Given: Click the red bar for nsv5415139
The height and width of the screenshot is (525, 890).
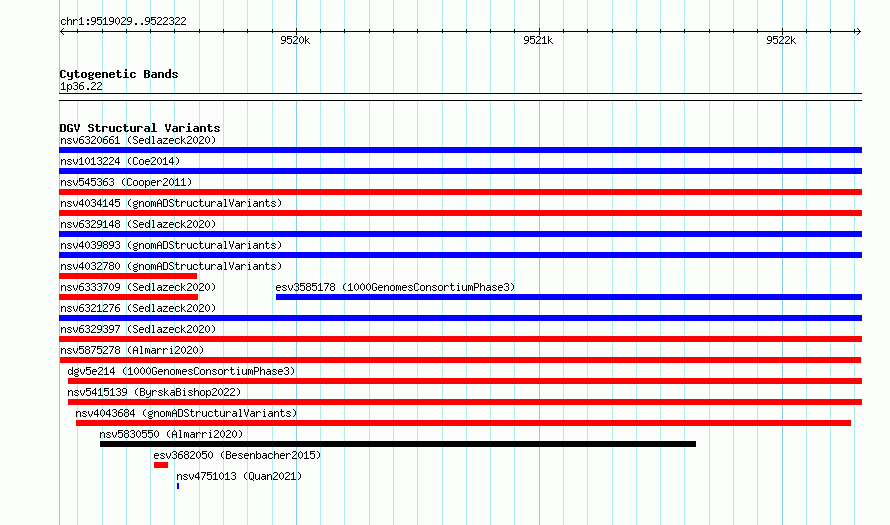Looking at the screenshot, I should (x=465, y=402).
